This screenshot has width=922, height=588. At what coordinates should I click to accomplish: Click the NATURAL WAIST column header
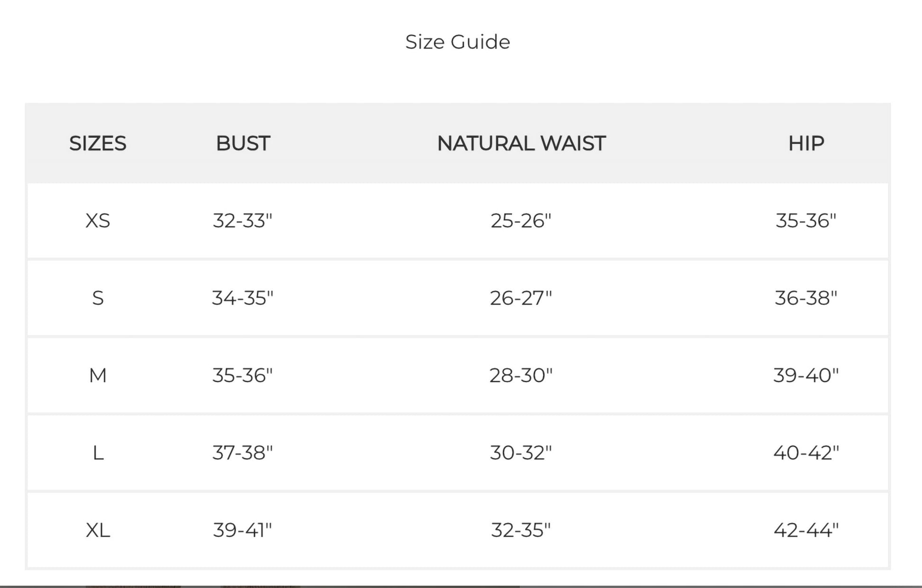[x=521, y=143]
